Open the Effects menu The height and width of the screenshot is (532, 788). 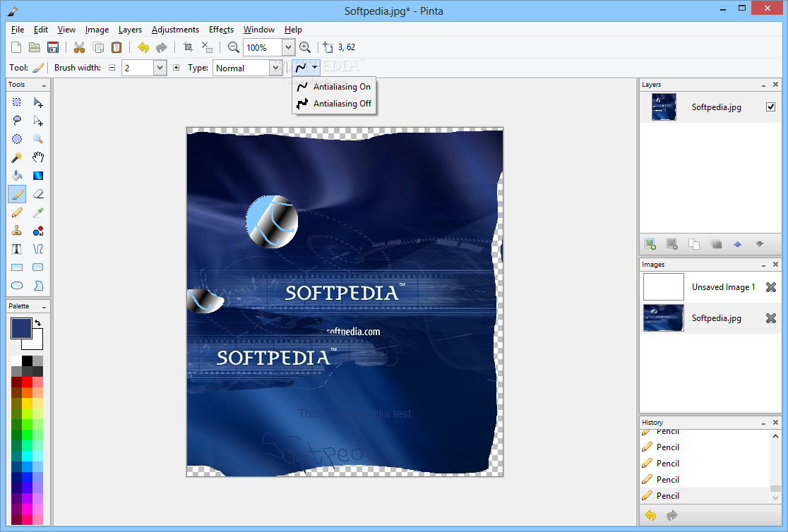pyautogui.click(x=221, y=30)
